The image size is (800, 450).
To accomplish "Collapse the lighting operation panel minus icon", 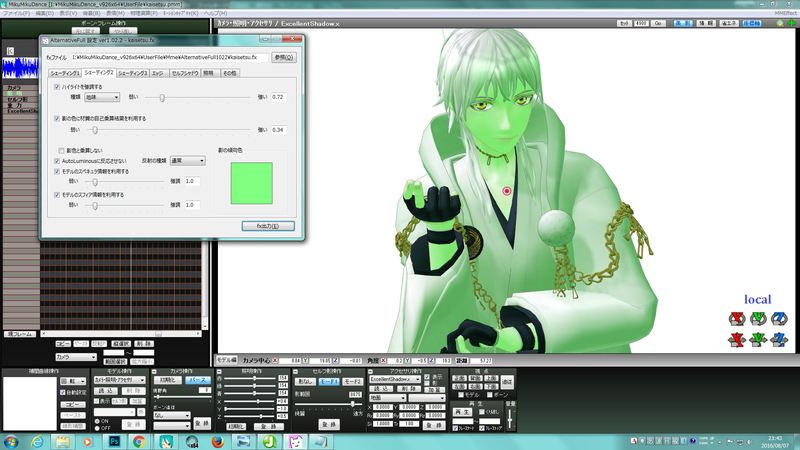I will (x=219, y=371).
